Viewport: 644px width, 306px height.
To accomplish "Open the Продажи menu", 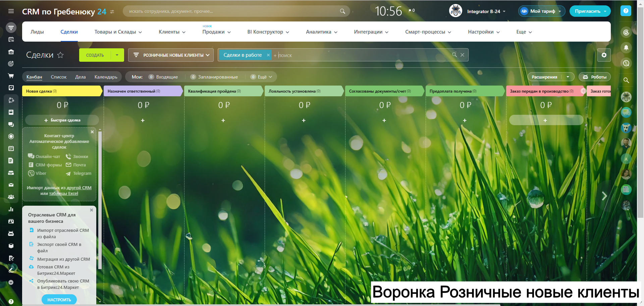I will click(x=216, y=32).
